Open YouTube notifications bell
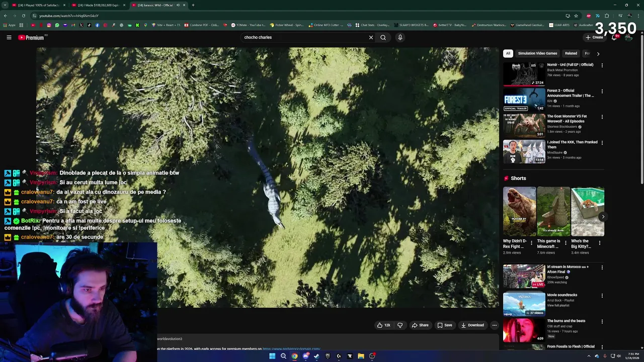Image resolution: width=644 pixels, height=362 pixels. click(614, 37)
